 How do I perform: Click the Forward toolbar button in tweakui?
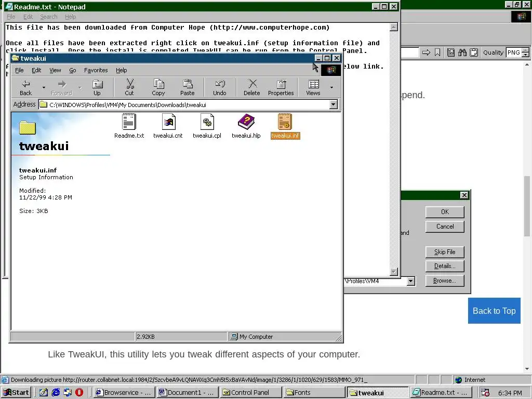coord(61,87)
